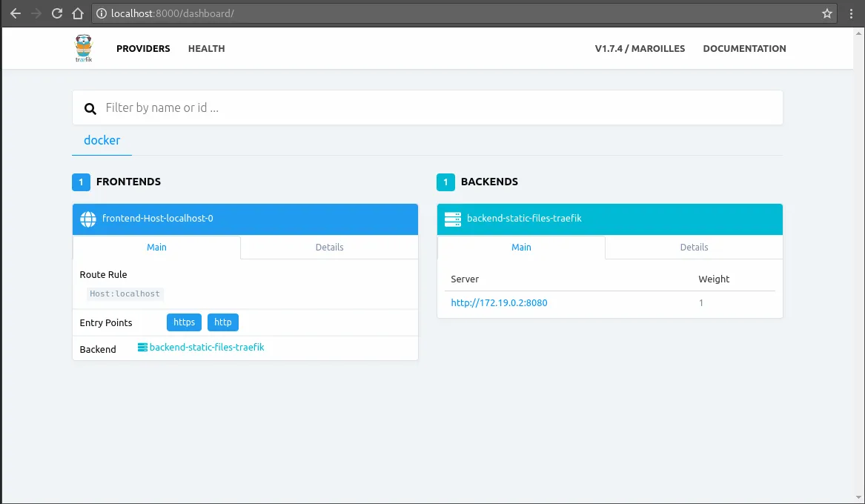Click the backend stack icon next to Backend link

[142, 347]
